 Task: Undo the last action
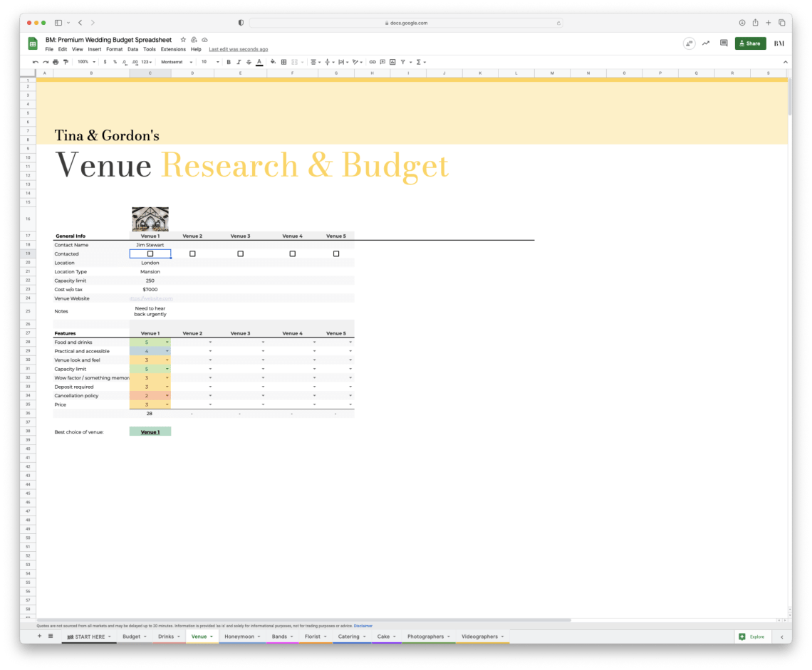(x=35, y=62)
